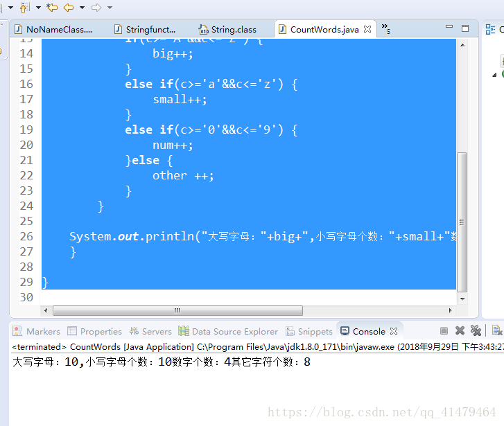The image size is (504, 426).
Task: Click the editor horizontal scrollbar thumb
Action: pos(177,310)
